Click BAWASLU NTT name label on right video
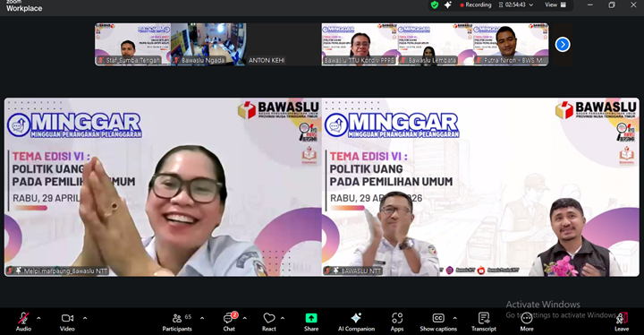 coord(361,271)
